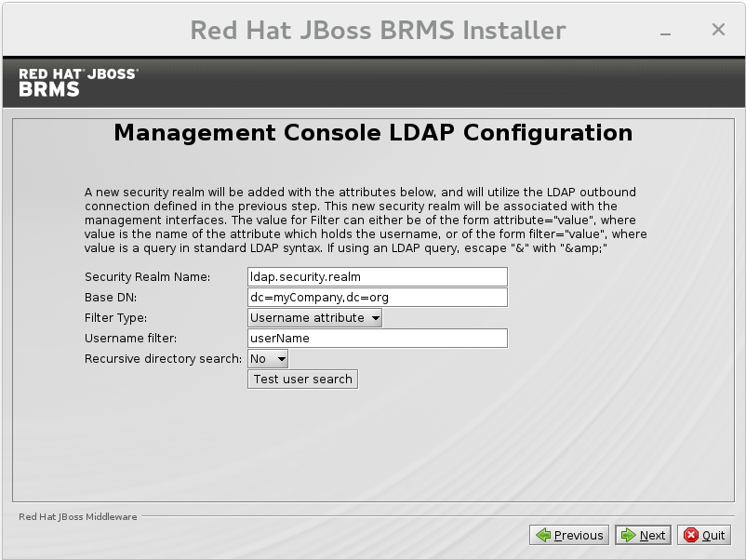Image resolution: width=746 pixels, height=560 pixels.
Task: Click the security realm description paragraph
Action: click(x=366, y=220)
